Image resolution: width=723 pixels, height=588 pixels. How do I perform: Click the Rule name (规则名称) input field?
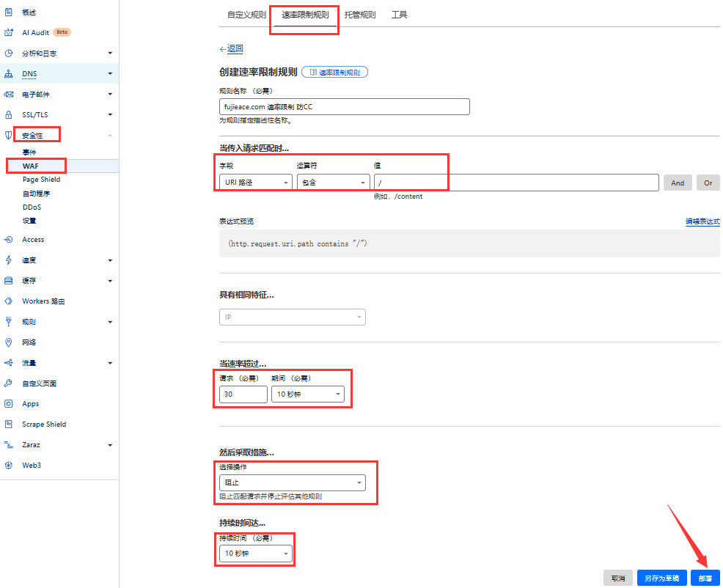345,106
